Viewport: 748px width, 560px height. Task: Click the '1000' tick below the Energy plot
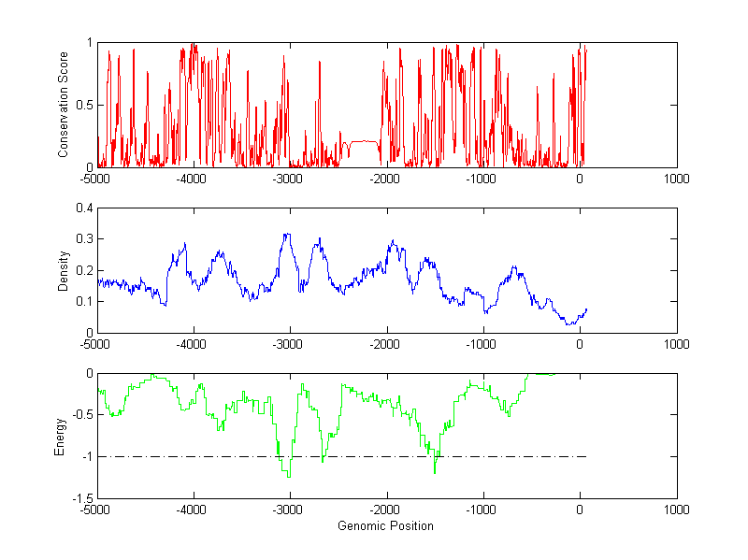point(676,510)
